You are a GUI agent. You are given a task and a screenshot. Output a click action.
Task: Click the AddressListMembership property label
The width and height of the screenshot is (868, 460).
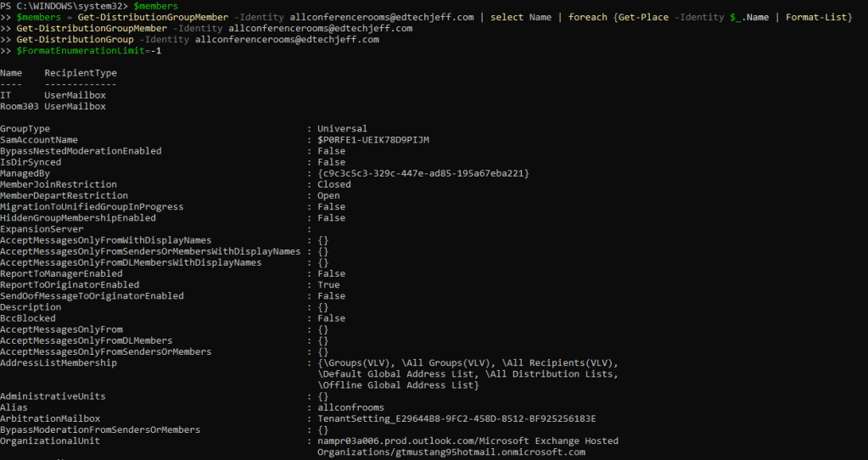(x=59, y=363)
